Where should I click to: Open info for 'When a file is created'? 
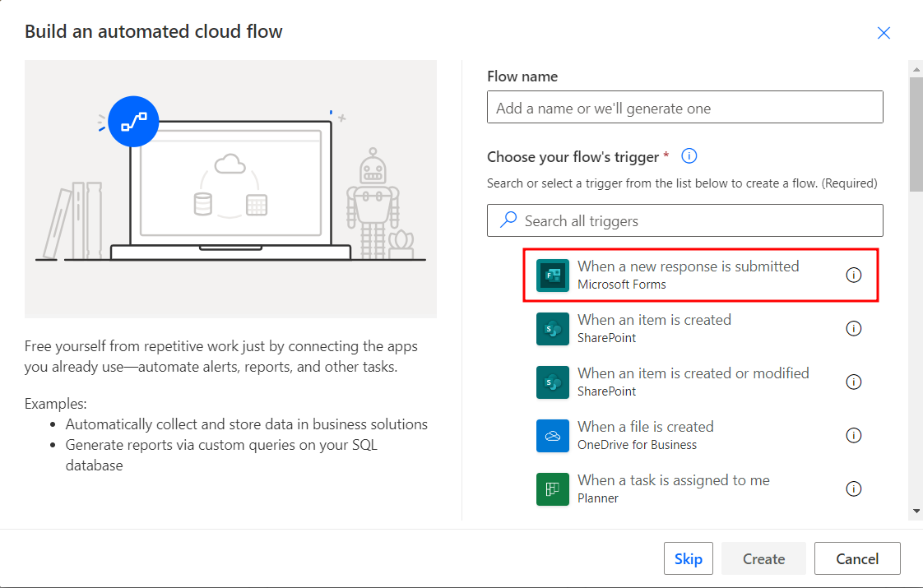click(854, 436)
